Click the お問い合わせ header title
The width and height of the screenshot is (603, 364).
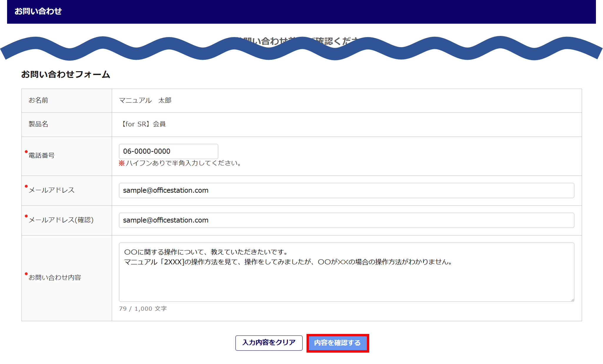click(x=38, y=11)
